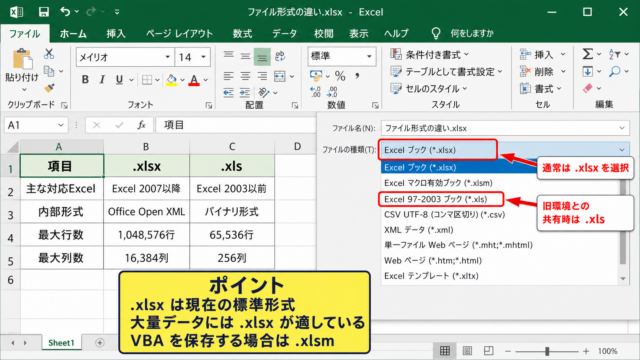Align text right in cell
Screen dimensions: 640x360
262,76
